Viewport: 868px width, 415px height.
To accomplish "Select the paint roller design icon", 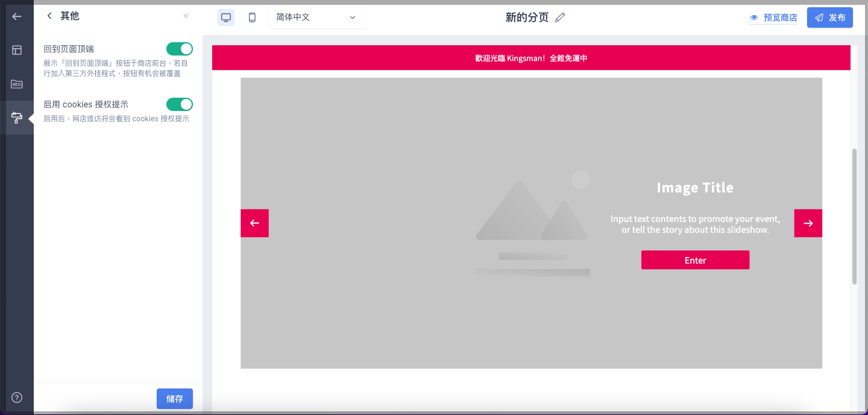I will pyautogui.click(x=17, y=118).
